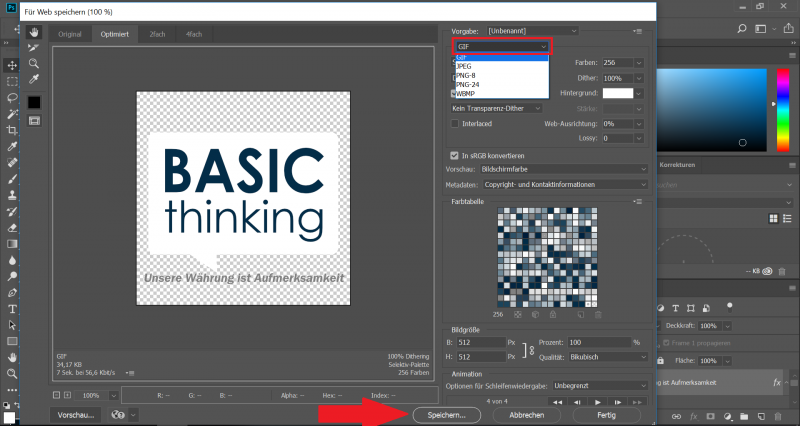
Task: Toggle slice visibility icon in the dialog
Action: tap(34, 121)
